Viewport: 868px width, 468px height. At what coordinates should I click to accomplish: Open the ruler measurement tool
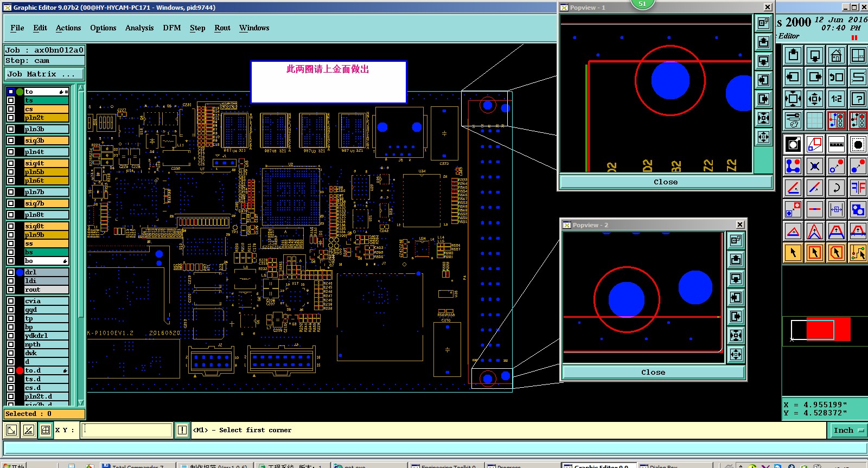(x=836, y=144)
